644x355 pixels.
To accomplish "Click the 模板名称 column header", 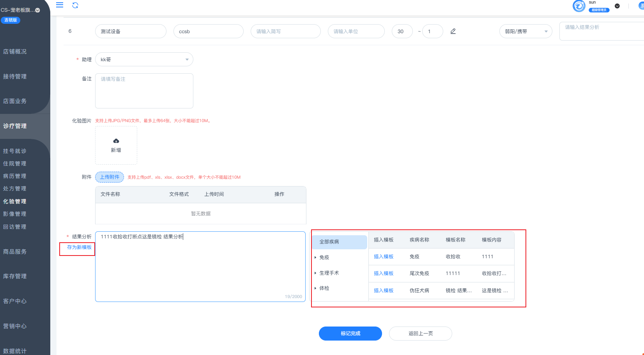I will (456, 240).
